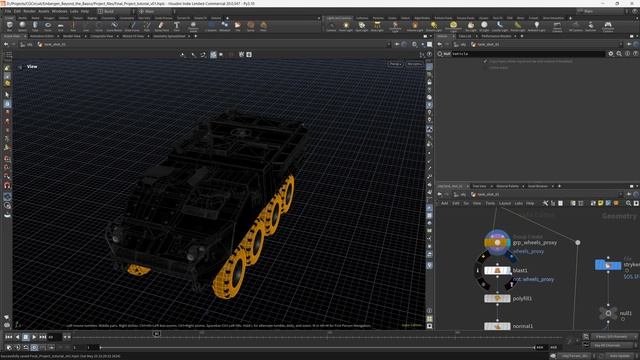The image size is (640, 360).
Task: Select the null1 node
Action: point(608,313)
